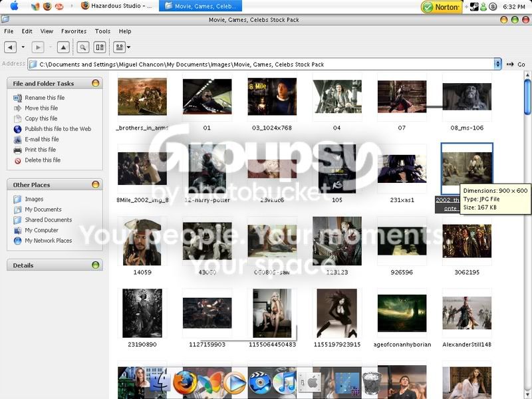The width and height of the screenshot is (532, 399).
Task: Click the My Computer icon in Other Places
Action: [18, 230]
